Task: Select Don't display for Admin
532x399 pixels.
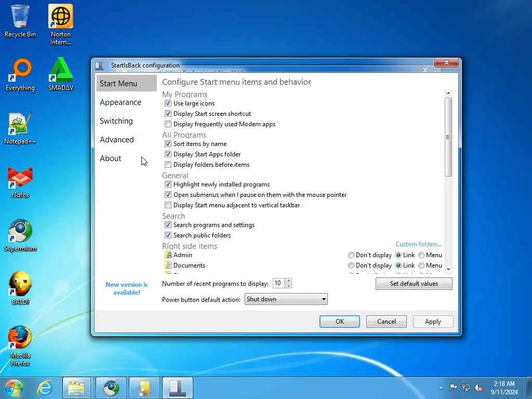Action: [351, 255]
